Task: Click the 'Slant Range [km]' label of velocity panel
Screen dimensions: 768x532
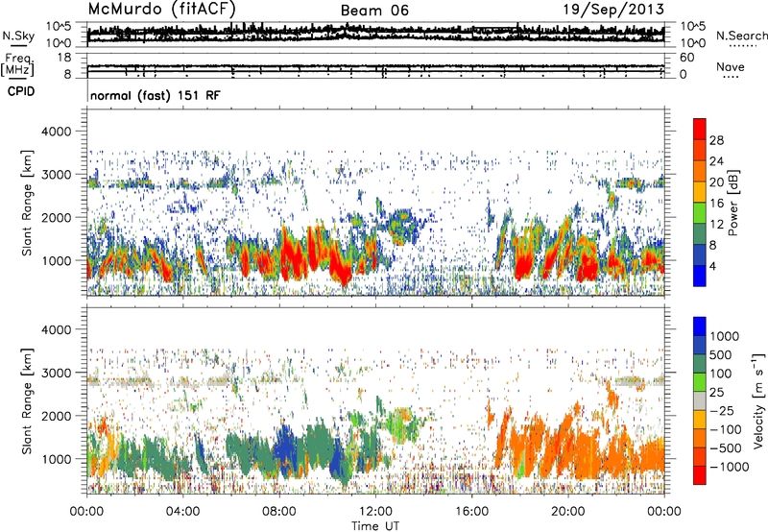Action: pos(27,400)
